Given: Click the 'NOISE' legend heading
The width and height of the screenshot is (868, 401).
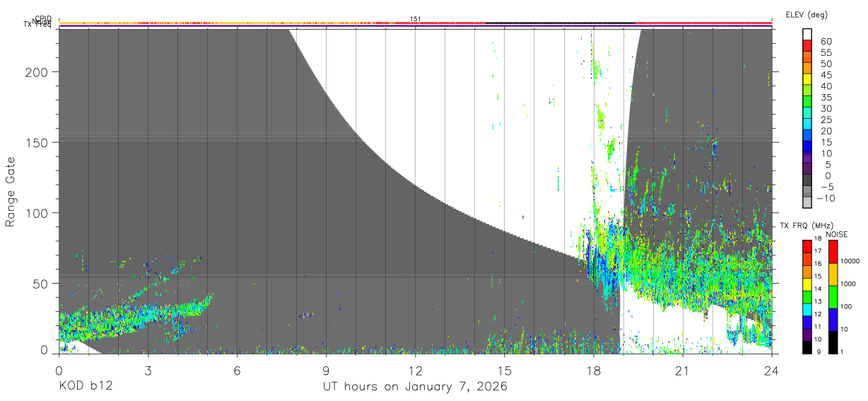Looking at the screenshot, I should coord(836,234).
